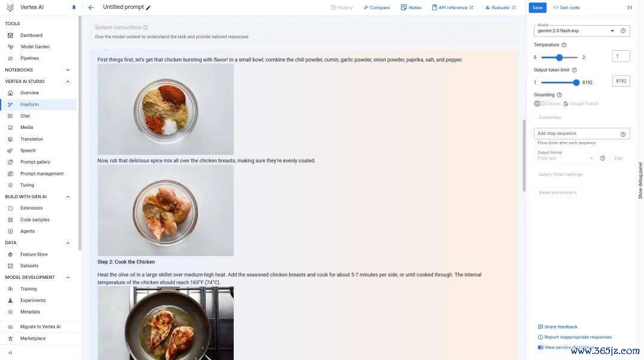Expand the NOTEBOOKS section
Screen dimensions: 644x360
(x=68, y=70)
